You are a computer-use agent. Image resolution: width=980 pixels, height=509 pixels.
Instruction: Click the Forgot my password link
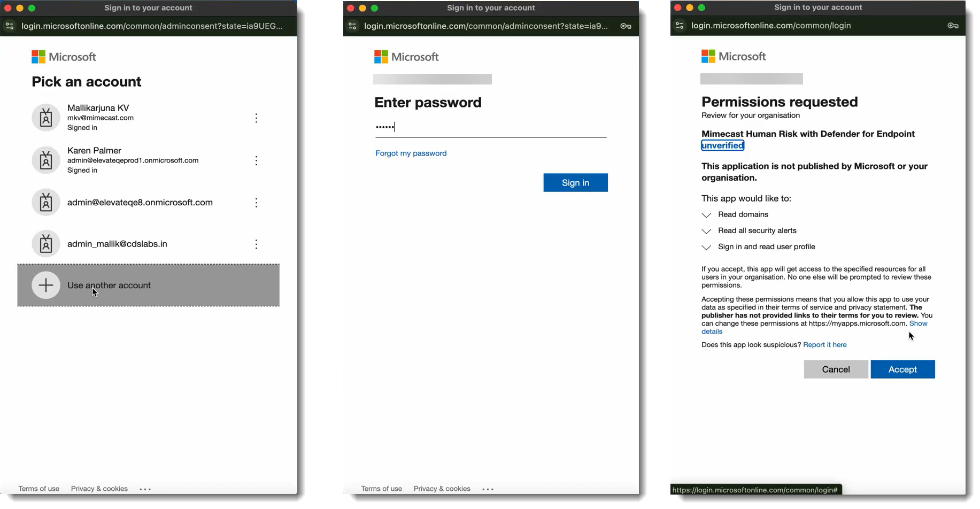(411, 153)
